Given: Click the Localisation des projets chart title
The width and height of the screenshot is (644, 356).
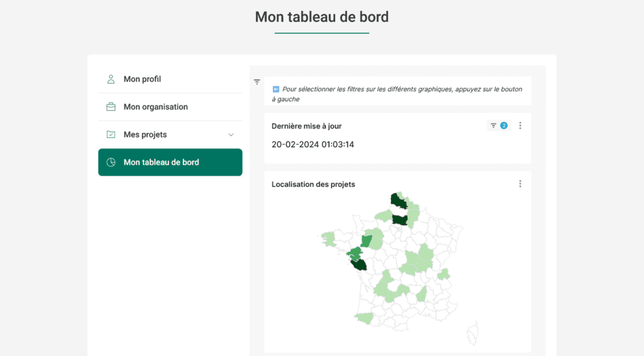Looking at the screenshot, I should pos(313,184).
